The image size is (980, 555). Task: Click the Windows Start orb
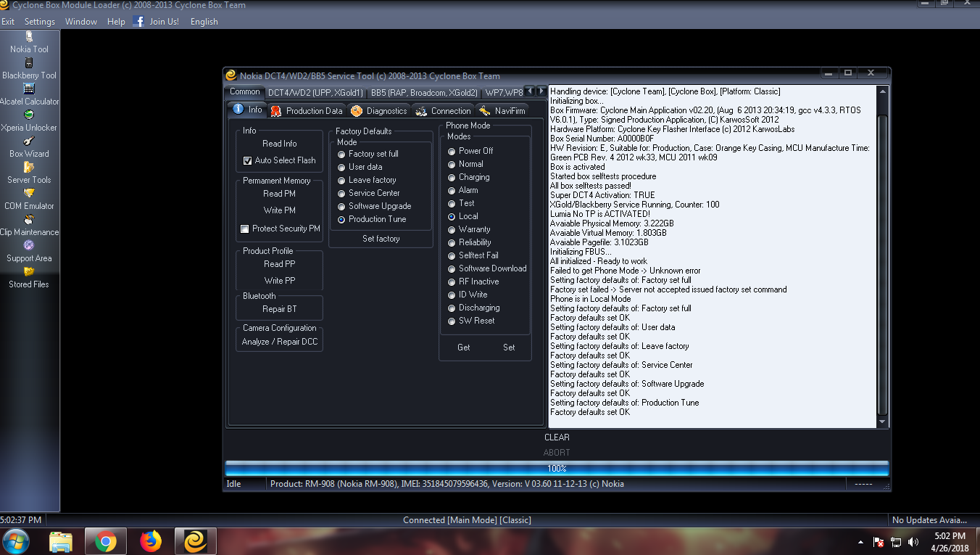point(16,541)
